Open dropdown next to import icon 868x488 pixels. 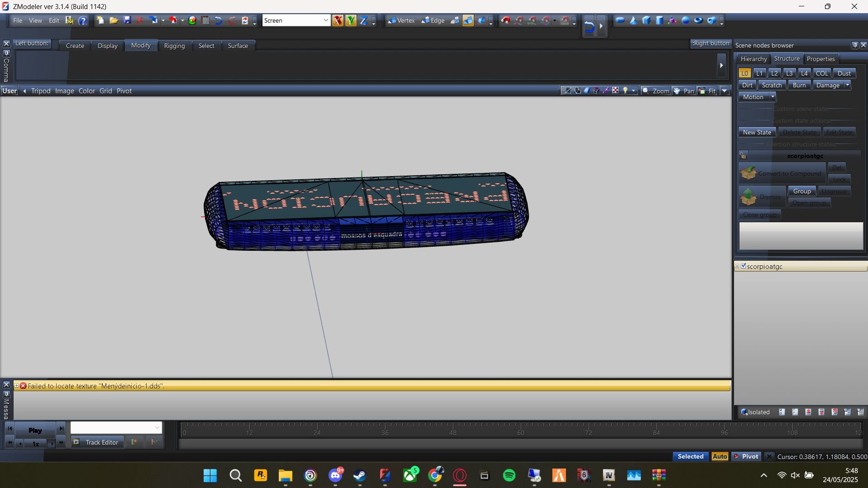[163, 20]
